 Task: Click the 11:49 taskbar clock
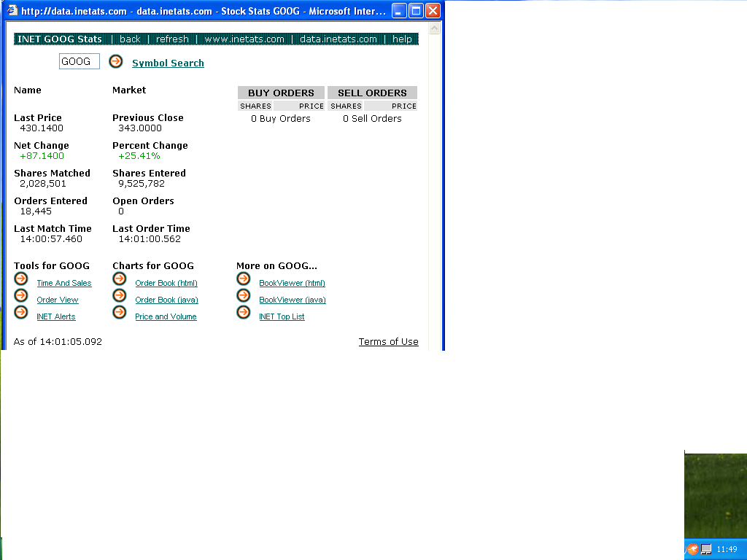tap(727, 549)
